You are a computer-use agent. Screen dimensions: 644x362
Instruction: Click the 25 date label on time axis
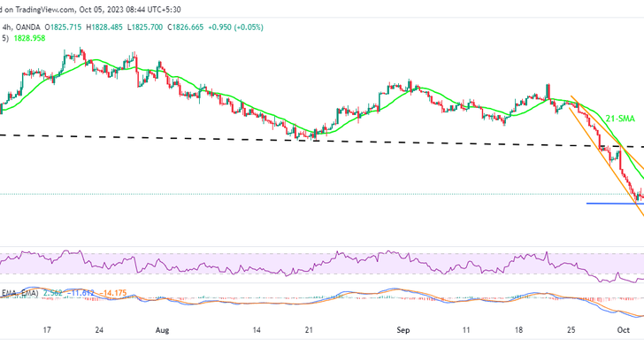point(571,330)
